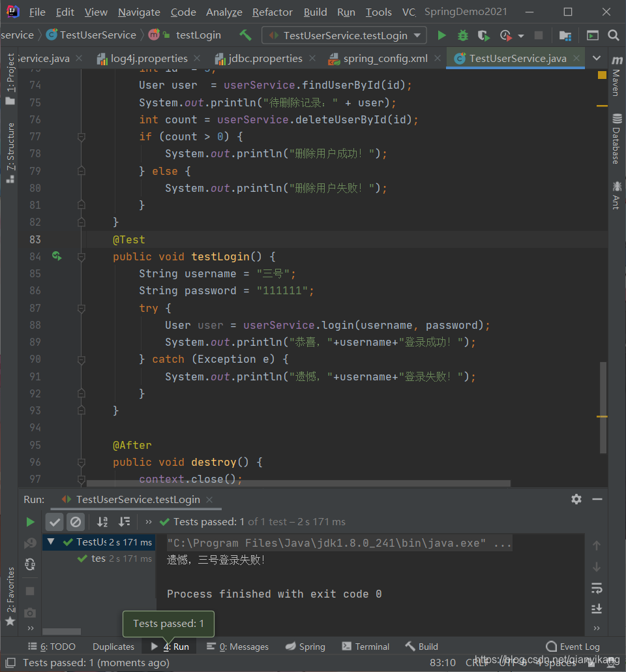This screenshot has width=626, height=672.
Task: Open the Analyze menu
Action: point(224,12)
